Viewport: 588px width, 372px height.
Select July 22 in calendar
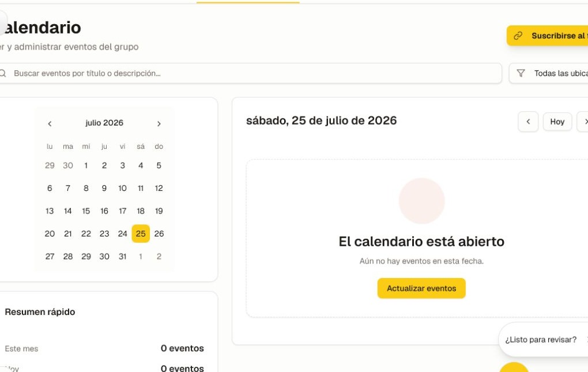[86, 234]
